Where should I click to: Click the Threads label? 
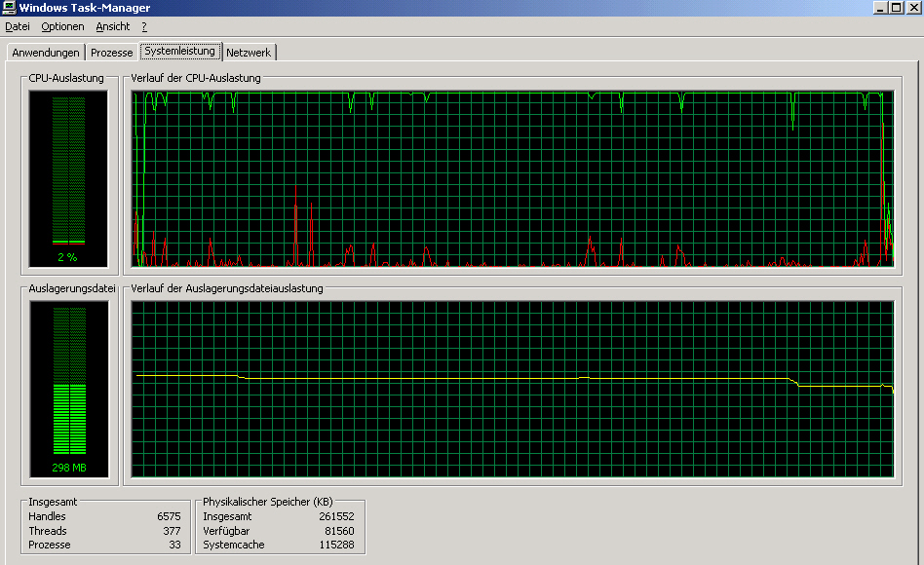(x=48, y=531)
